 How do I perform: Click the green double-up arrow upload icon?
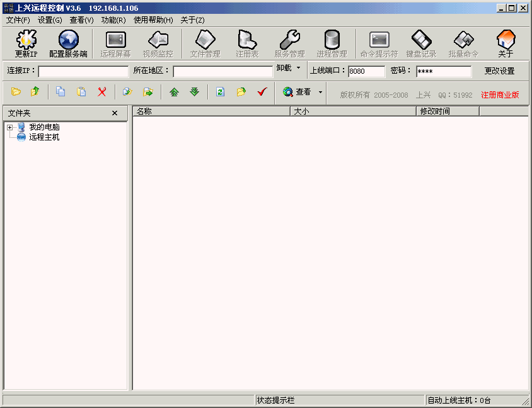pyautogui.click(x=174, y=92)
